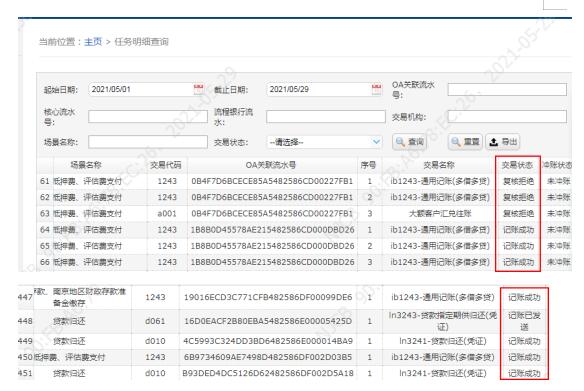The height and width of the screenshot is (391, 584).
Task: Click the 场景名称 input field
Action: tap(148, 142)
